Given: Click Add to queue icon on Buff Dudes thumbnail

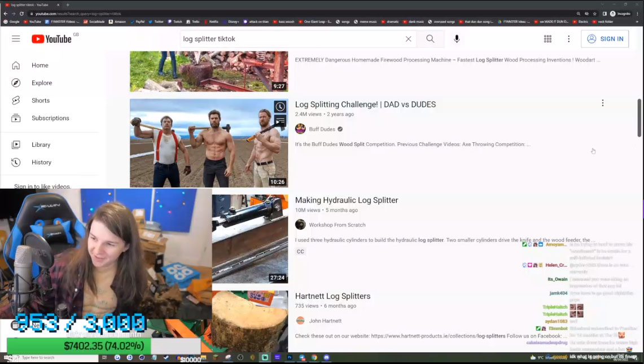Looking at the screenshot, I should pyautogui.click(x=280, y=121).
